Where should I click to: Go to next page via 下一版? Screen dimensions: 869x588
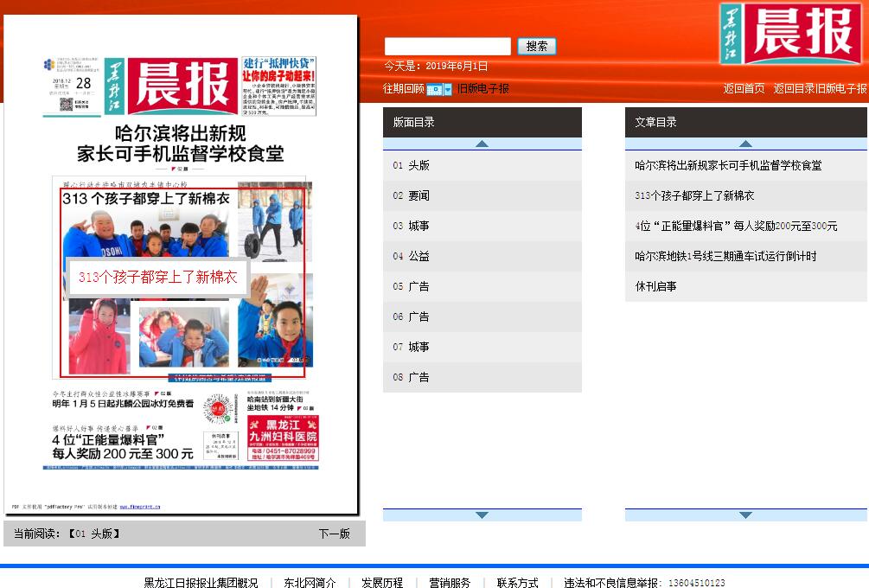pos(334,534)
